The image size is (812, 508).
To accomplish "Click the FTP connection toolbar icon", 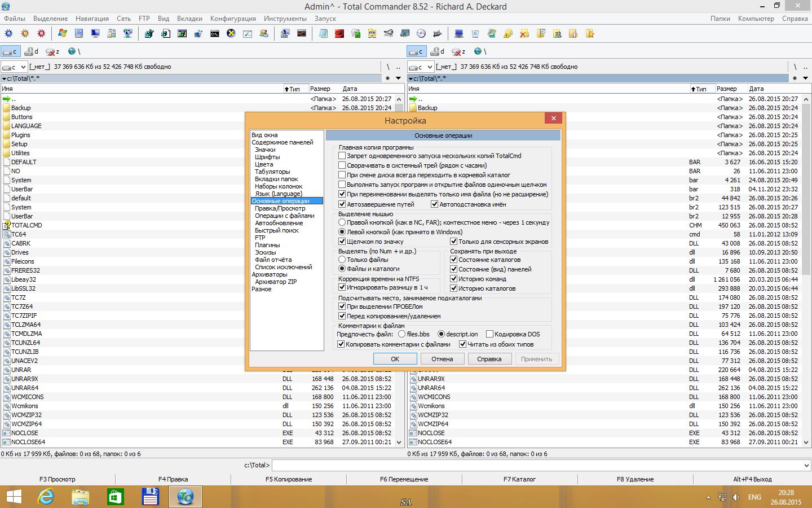I will tap(372, 34).
